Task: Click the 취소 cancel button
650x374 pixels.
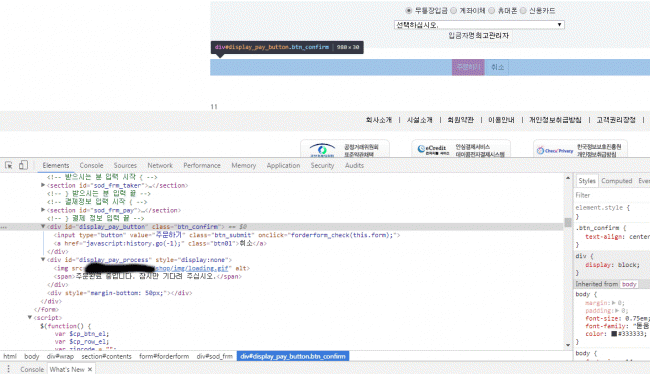Action: click(x=497, y=67)
